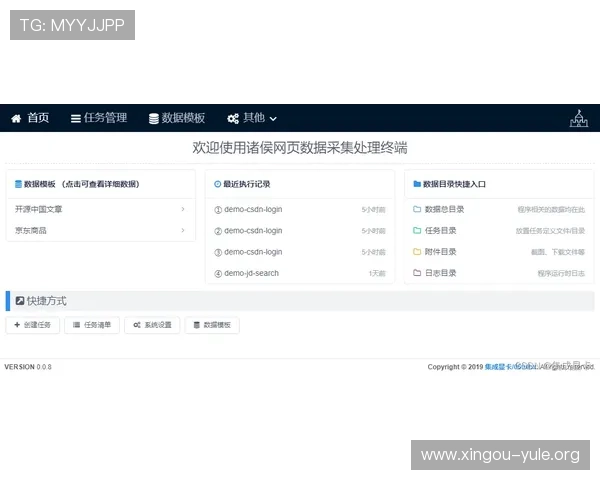Open 京东商品 data template
Viewport: 600px width, 480px height.
101,230
